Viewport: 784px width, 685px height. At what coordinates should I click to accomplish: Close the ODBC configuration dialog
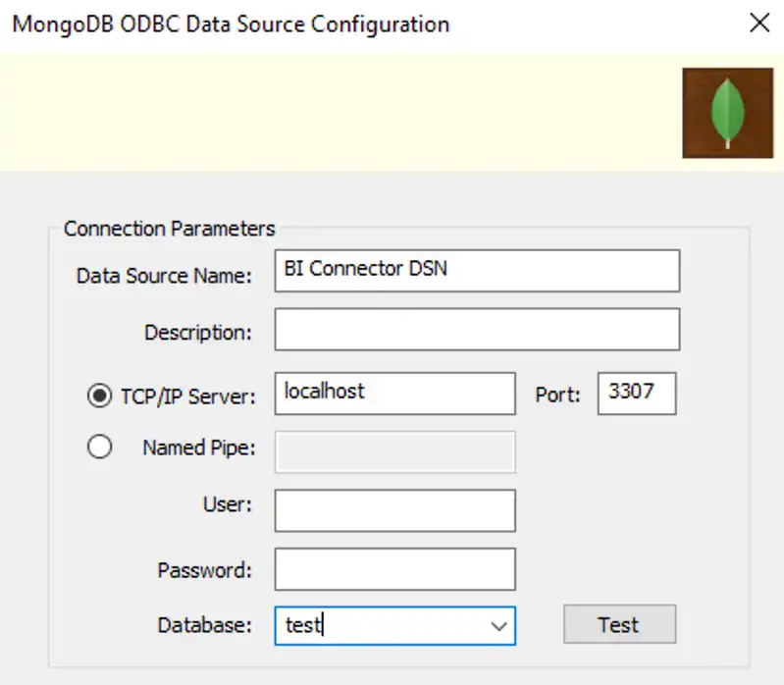point(759,25)
